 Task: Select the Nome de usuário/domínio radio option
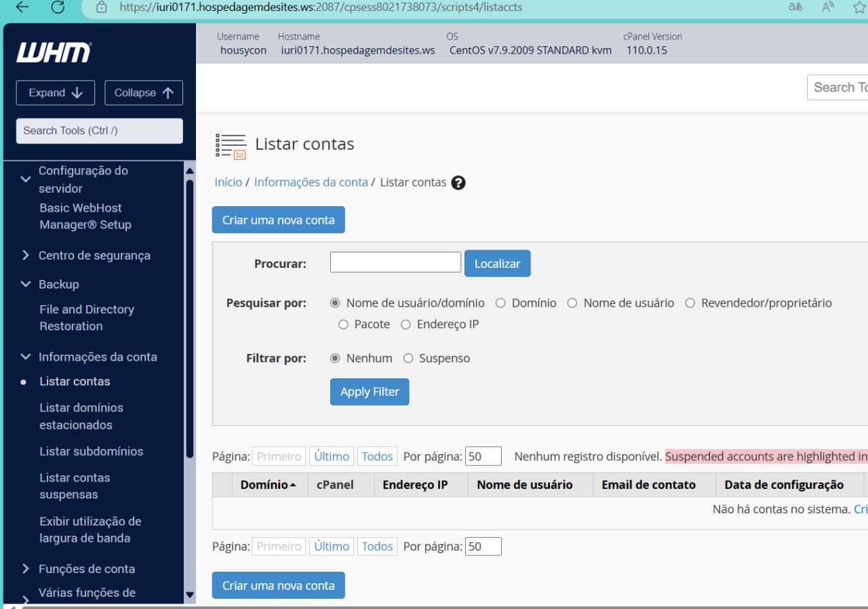[334, 303]
